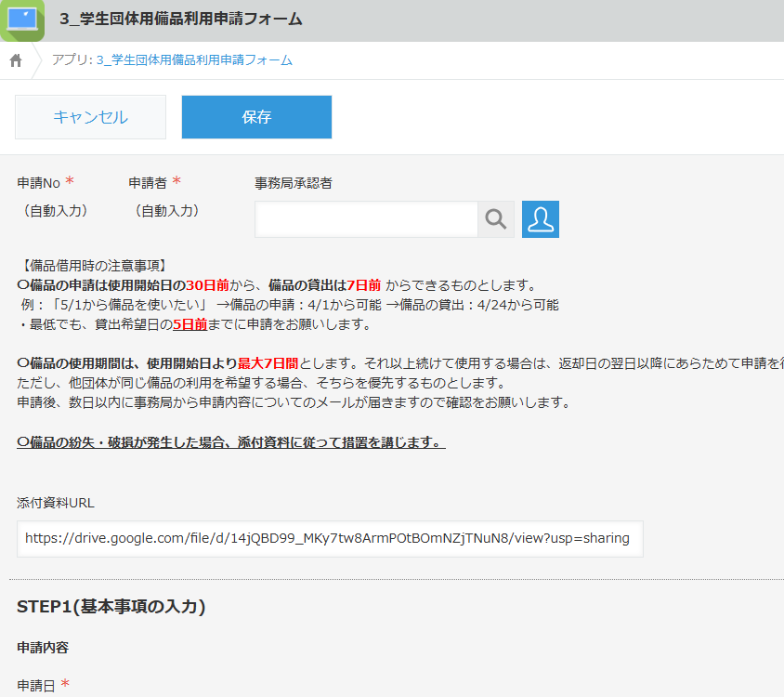Focus the 事務局承認者 text input

366,219
